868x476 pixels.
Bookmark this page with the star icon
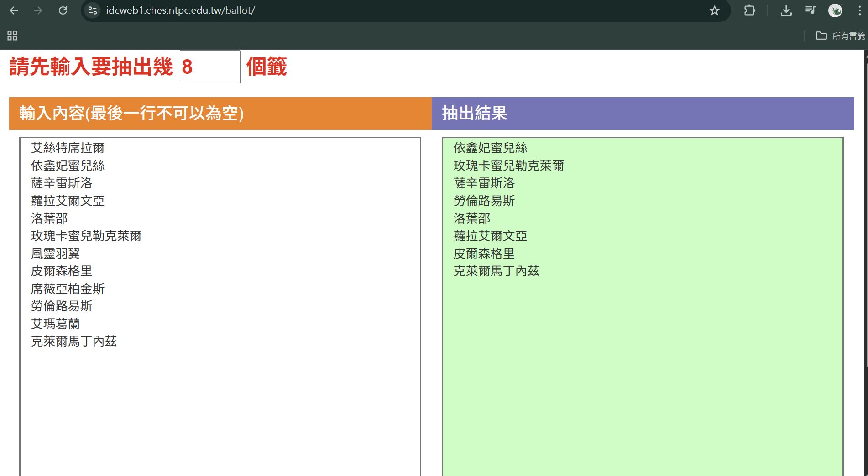(x=714, y=10)
